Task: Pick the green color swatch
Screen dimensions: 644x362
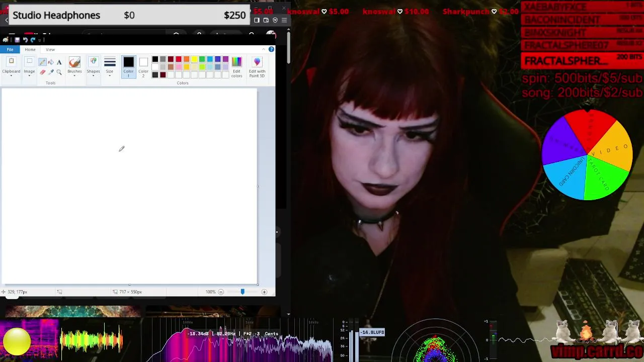Action: (x=202, y=59)
